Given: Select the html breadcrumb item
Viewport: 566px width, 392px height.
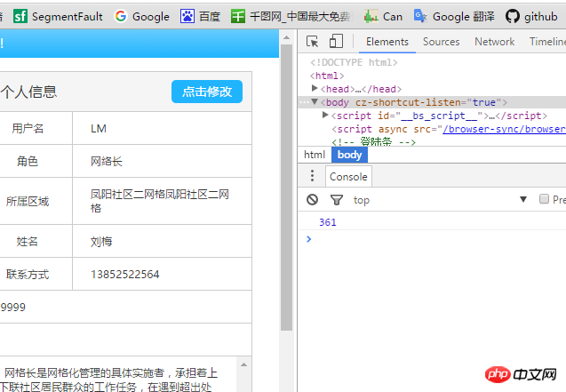Looking at the screenshot, I should [x=315, y=155].
